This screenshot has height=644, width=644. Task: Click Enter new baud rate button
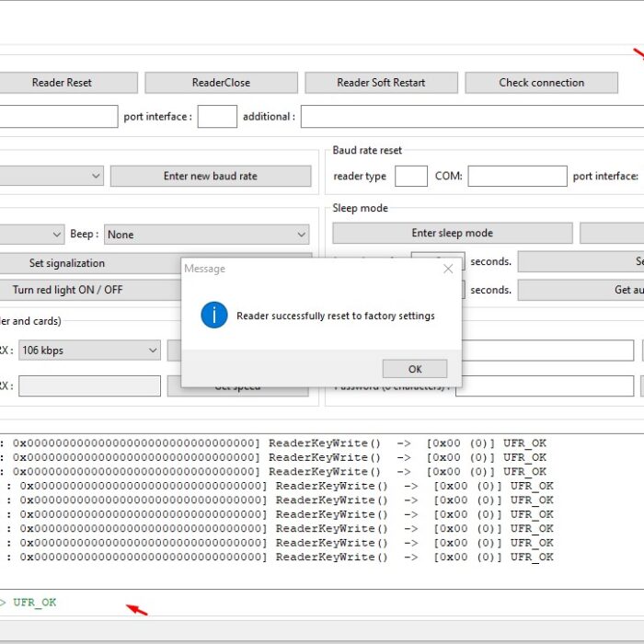(x=211, y=177)
